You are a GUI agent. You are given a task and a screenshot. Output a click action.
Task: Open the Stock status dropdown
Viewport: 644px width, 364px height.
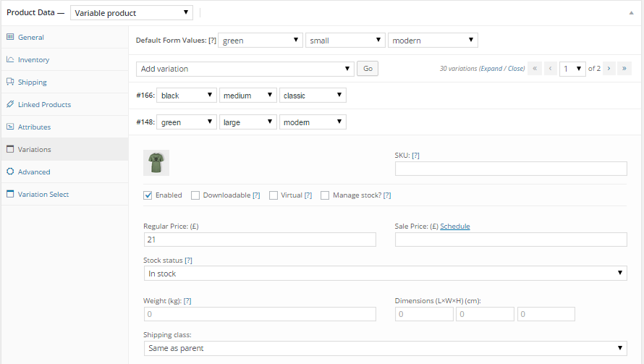[385, 274]
